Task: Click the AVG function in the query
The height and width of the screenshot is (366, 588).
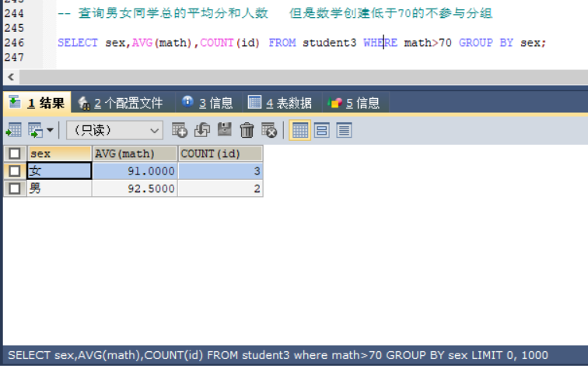Action: pyautogui.click(x=142, y=42)
